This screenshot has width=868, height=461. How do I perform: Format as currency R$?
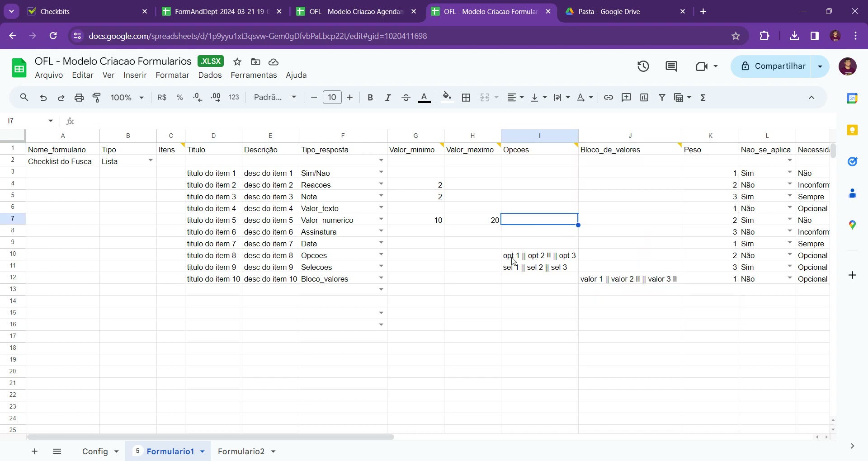tap(162, 98)
